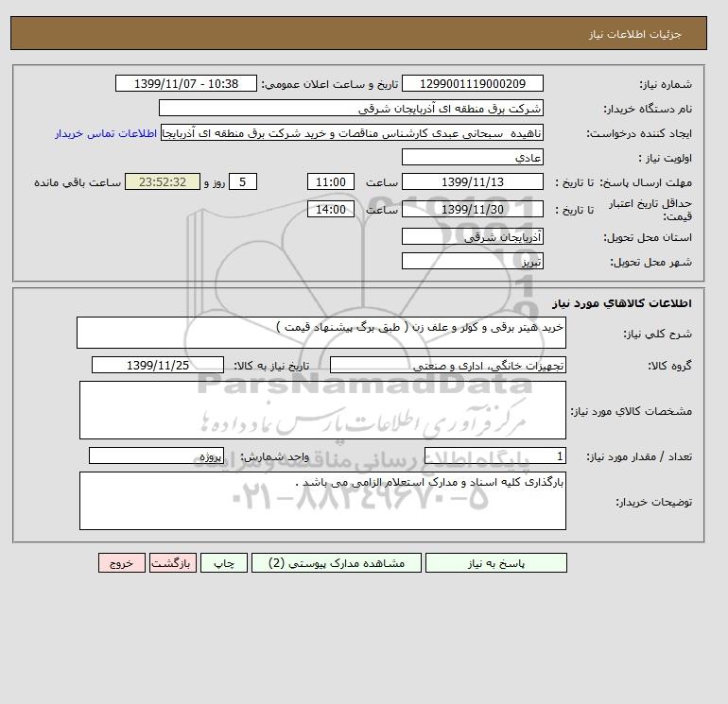
Task: Click the empty goods specifications text area
Action: point(322,410)
